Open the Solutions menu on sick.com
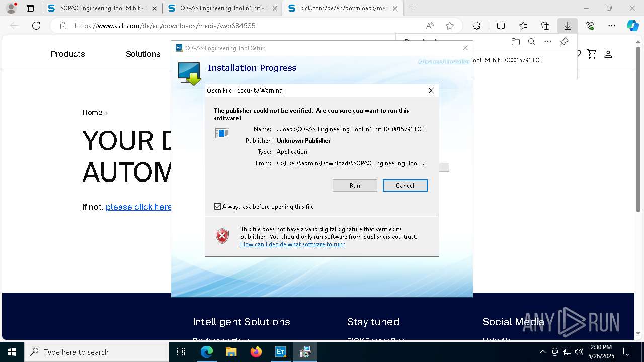Image resolution: width=644 pixels, height=362 pixels. tap(143, 54)
